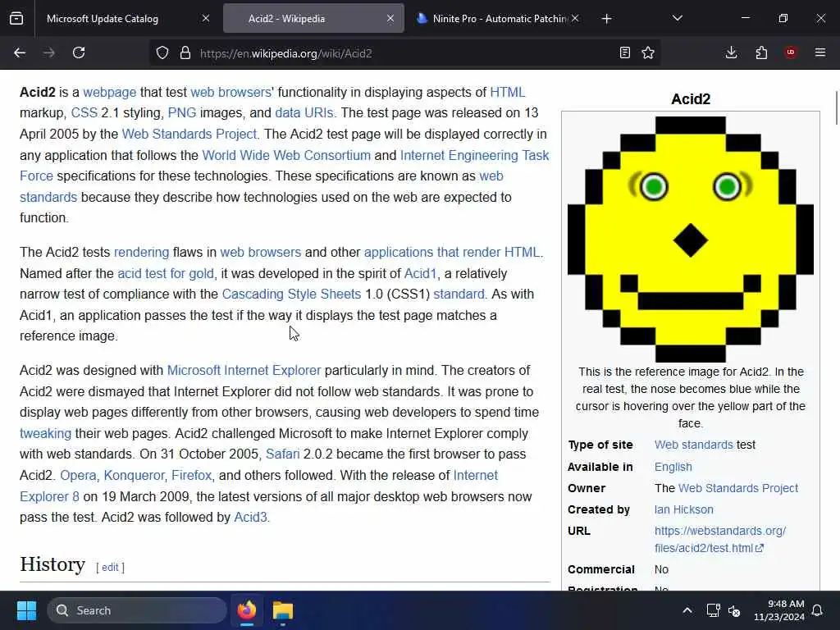
Task: Click the taskbar Search box
Action: 137,610
